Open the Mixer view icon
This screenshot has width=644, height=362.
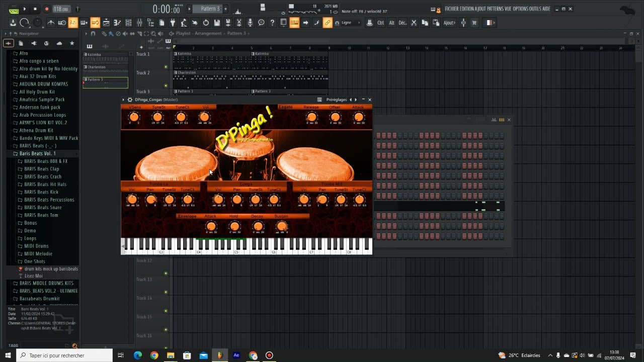point(139,23)
